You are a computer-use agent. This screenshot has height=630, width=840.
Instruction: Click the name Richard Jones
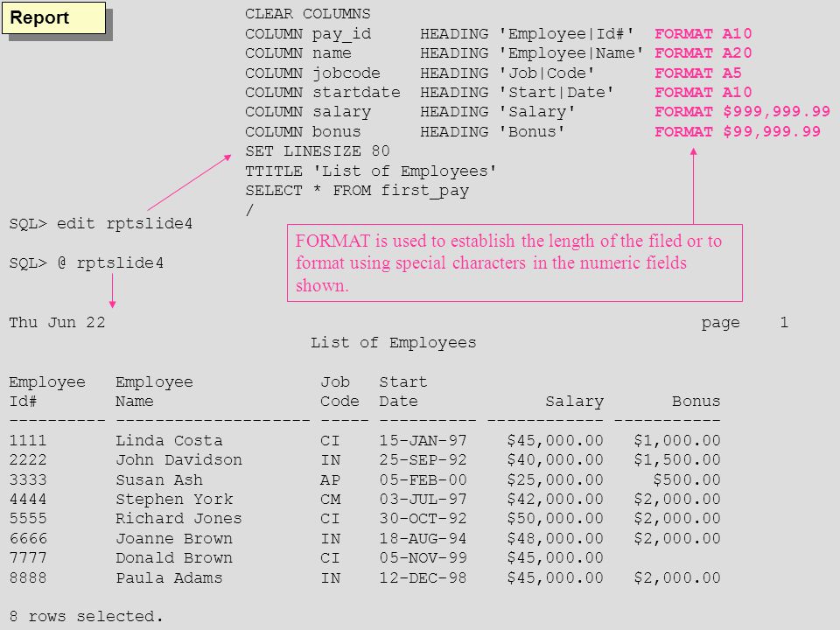[x=178, y=519]
